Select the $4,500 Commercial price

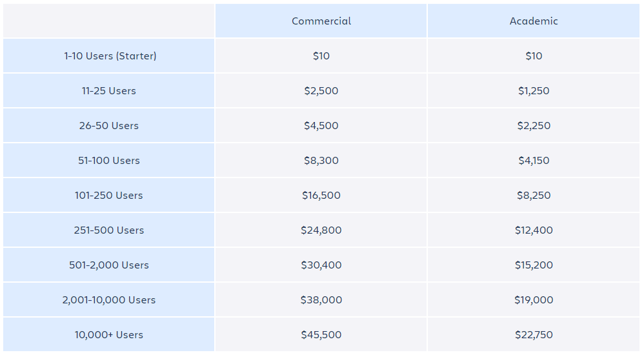tap(321, 126)
